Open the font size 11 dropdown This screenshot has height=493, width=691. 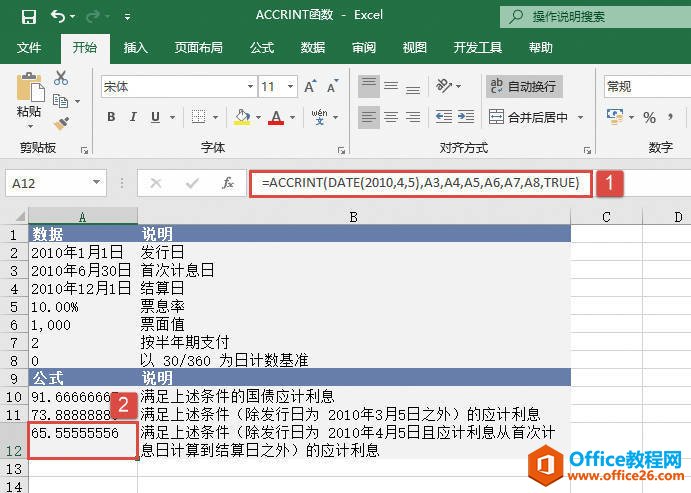coord(290,86)
